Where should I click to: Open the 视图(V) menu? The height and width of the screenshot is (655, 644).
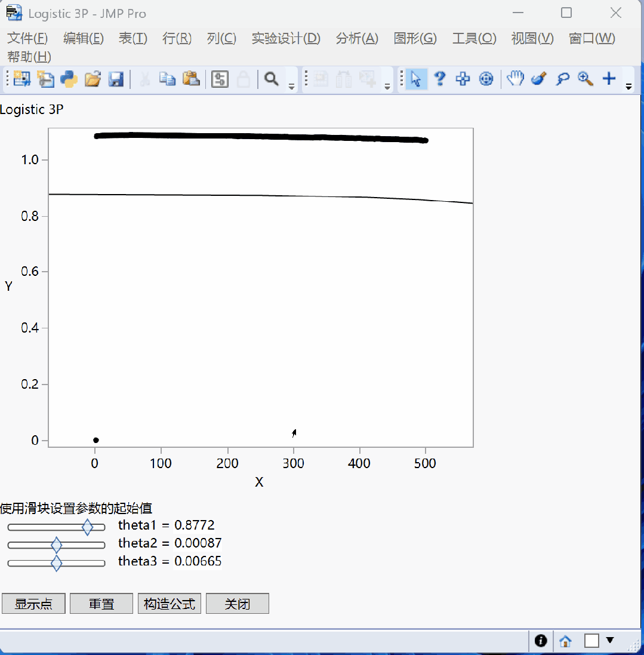pos(532,38)
